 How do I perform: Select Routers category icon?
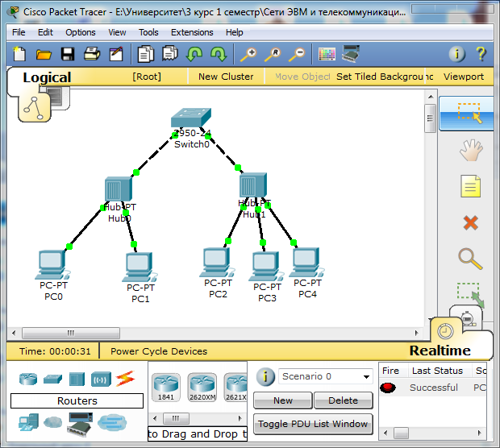(x=28, y=379)
